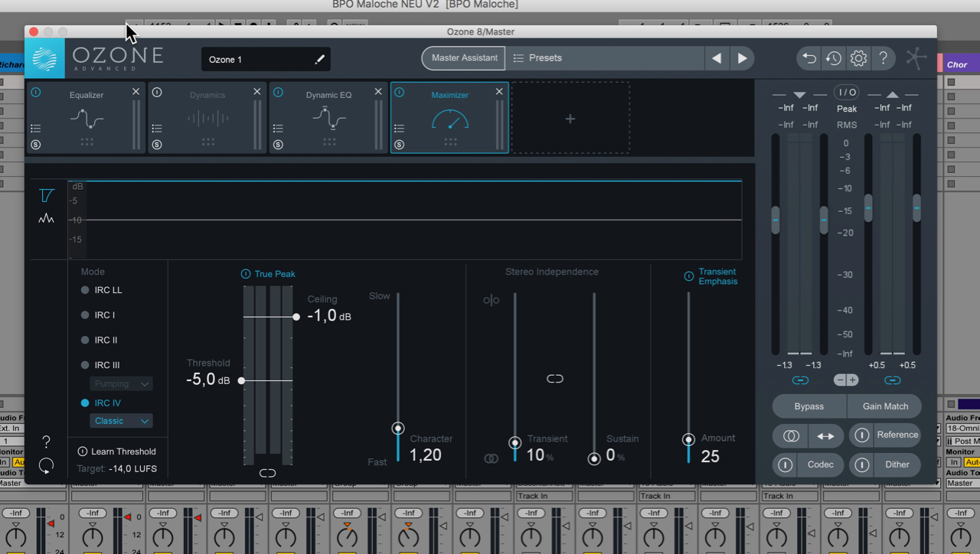Screen dimensions: 980x554
Task: Launch the Master Assistant
Action: tap(464, 58)
